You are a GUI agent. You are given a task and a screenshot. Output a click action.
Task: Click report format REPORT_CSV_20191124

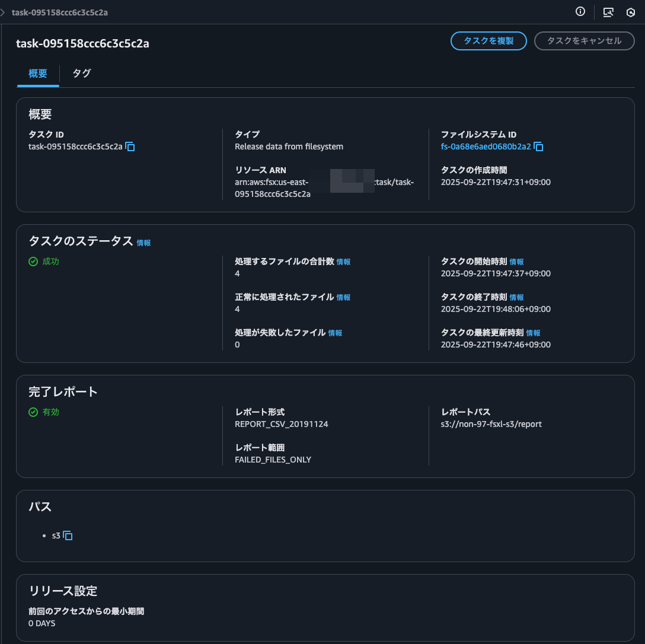[x=282, y=424]
